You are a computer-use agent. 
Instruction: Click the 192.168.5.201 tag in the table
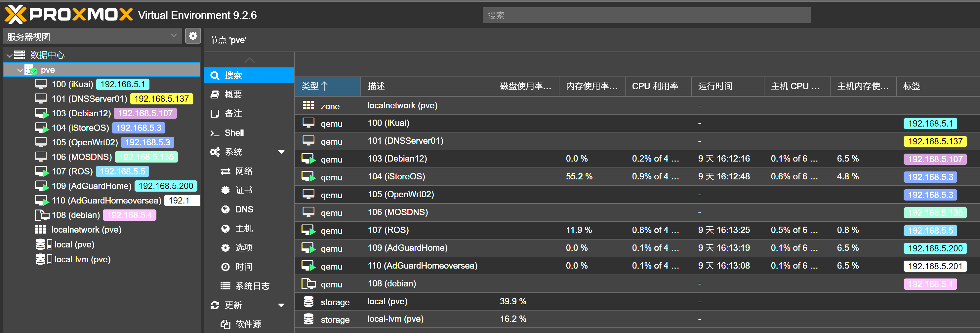tap(935, 267)
